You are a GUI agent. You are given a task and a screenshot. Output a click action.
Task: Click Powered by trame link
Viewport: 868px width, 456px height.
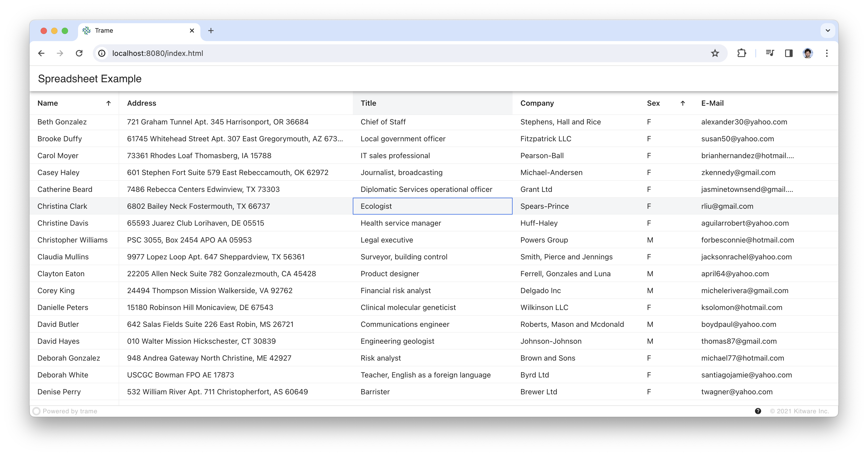point(69,411)
